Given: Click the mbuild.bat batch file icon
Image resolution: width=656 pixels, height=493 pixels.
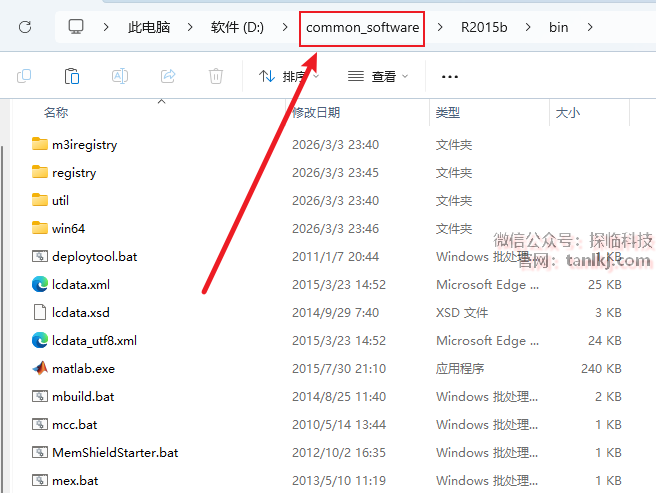Looking at the screenshot, I should [x=40, y=396].
